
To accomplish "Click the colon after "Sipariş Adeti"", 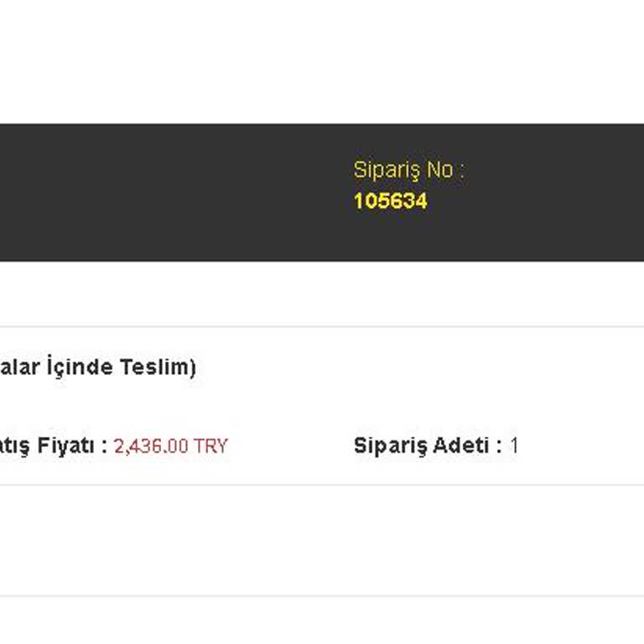I will point(499,446).
